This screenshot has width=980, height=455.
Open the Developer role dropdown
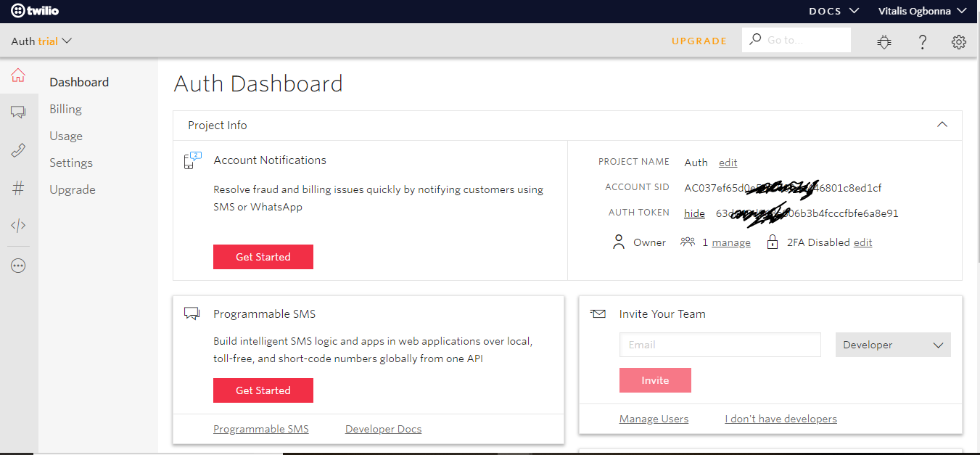point(893,345)
